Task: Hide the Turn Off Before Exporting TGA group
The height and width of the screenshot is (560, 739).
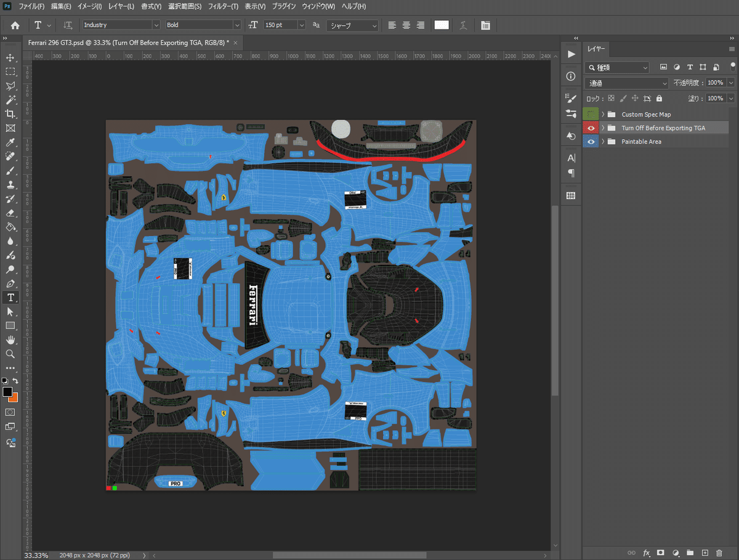Action: pyautogui.click(x=591, y=128)
